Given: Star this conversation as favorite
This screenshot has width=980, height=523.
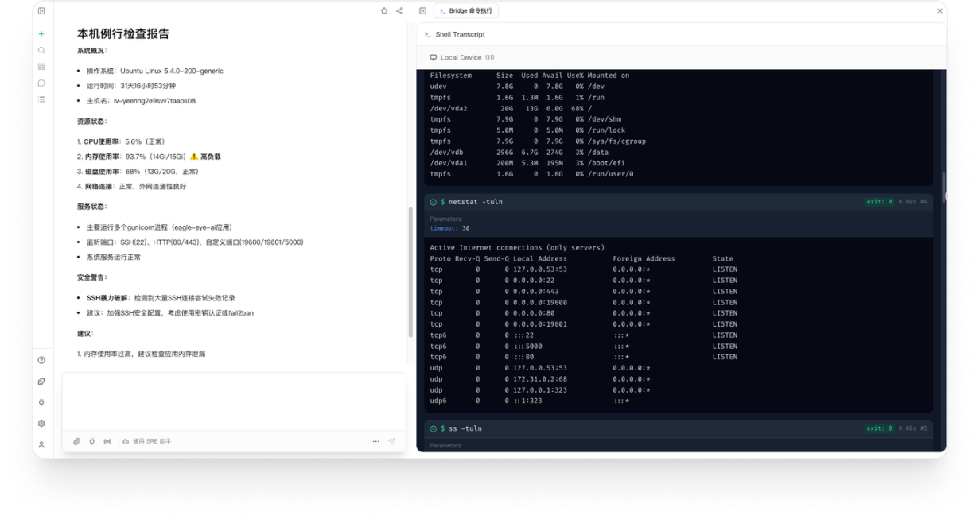Looking at the screenshot, I should tap(384, 11).
